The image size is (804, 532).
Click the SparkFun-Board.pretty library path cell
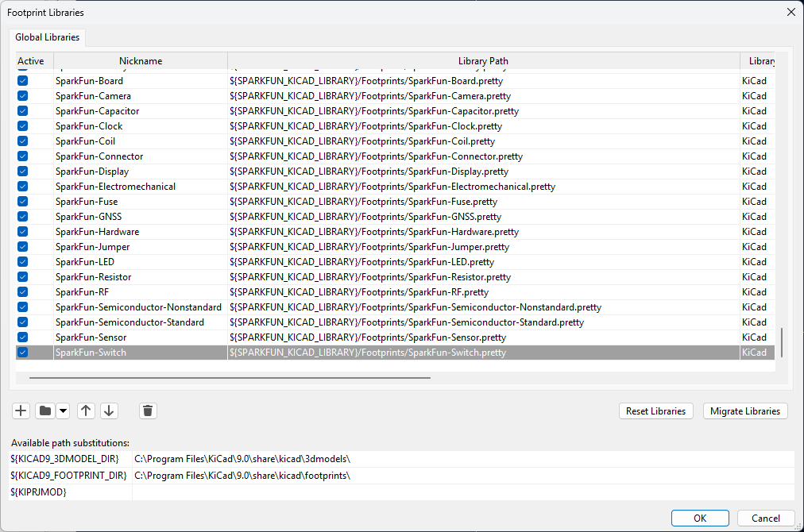[x=484, y=81]
